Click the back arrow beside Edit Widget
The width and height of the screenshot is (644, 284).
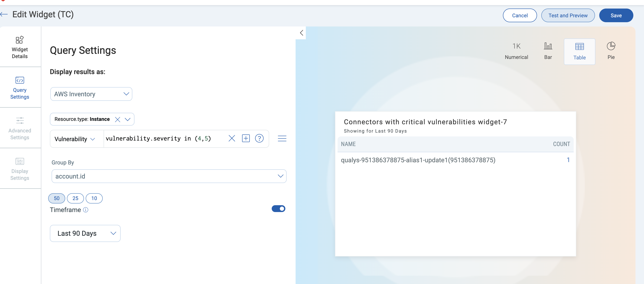pyautogui.click(x=4, y=14)
